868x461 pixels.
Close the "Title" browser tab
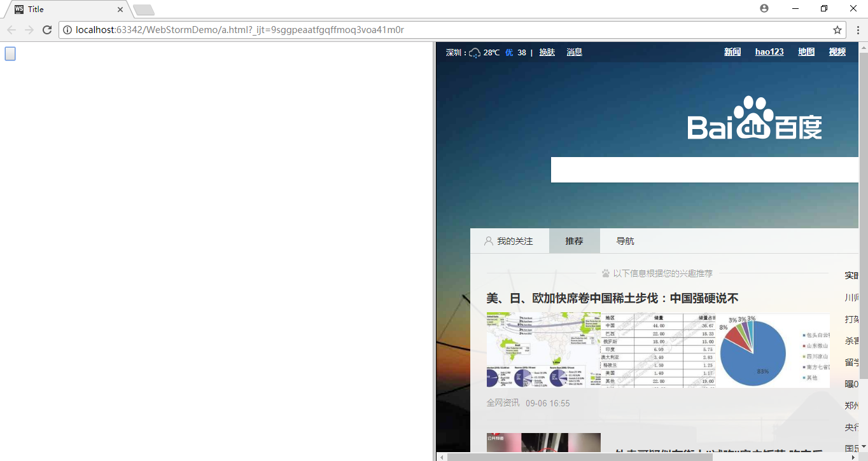(120, 10)
